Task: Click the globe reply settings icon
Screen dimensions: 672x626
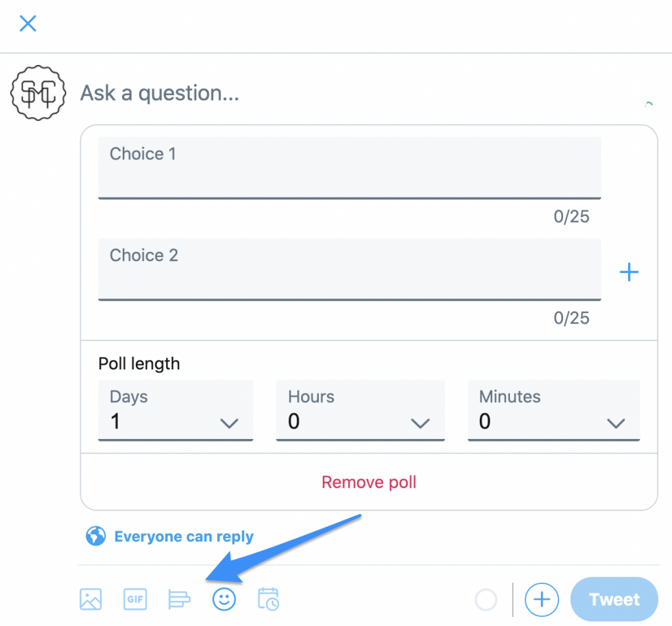Action: [94, 536]
